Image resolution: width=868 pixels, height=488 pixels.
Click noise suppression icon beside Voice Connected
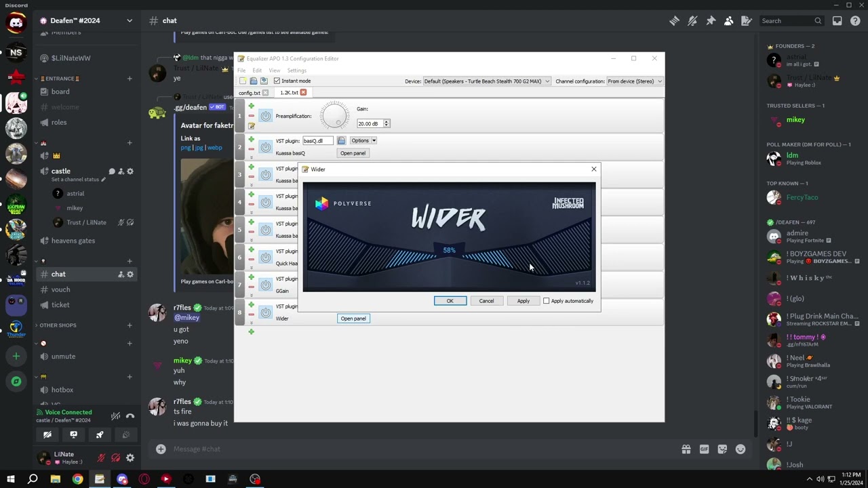point(116,415)
